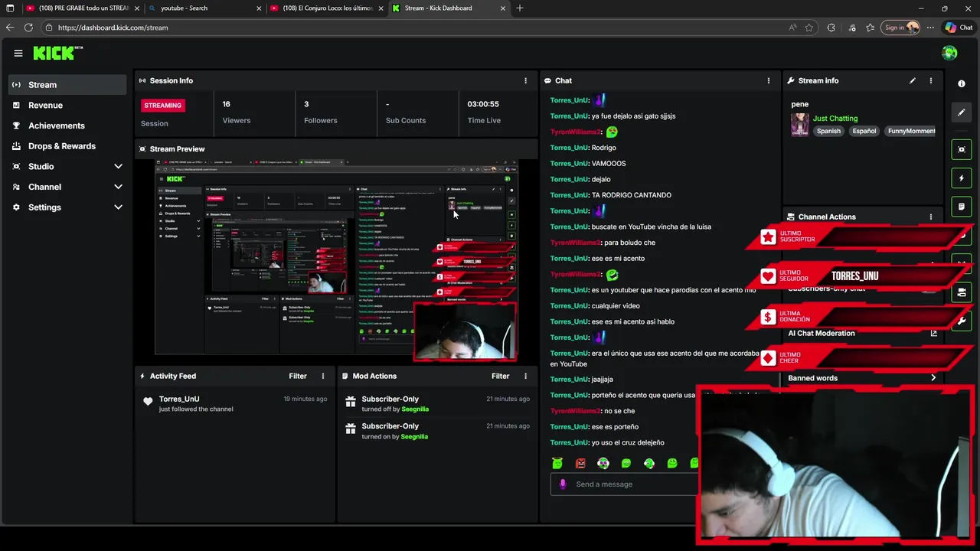980x551 pixels.
Task: Select Stream in the sidebar
Action: click(x=67, y=85)
